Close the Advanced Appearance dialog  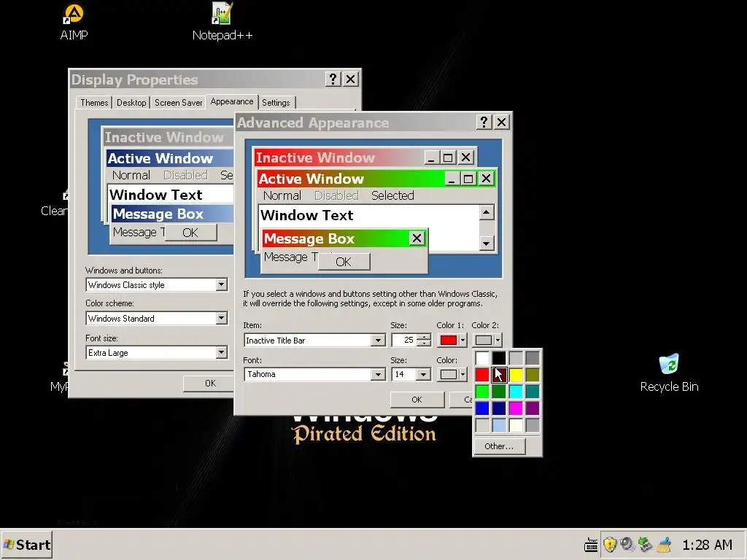[501, 122]
